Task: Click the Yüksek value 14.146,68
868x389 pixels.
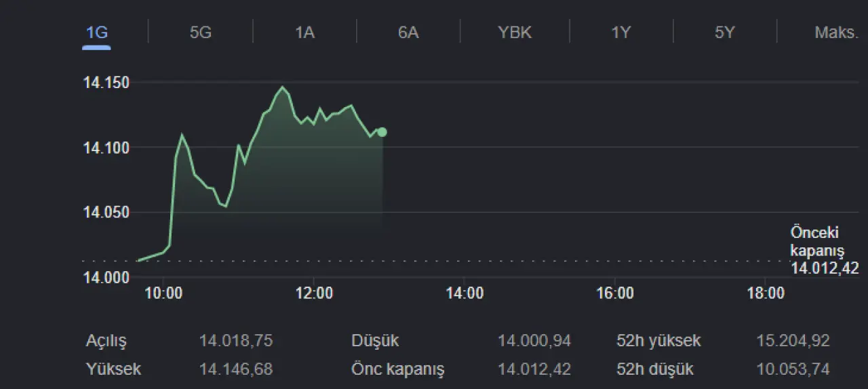Action: pyautogui.click(x=236, y=369)
